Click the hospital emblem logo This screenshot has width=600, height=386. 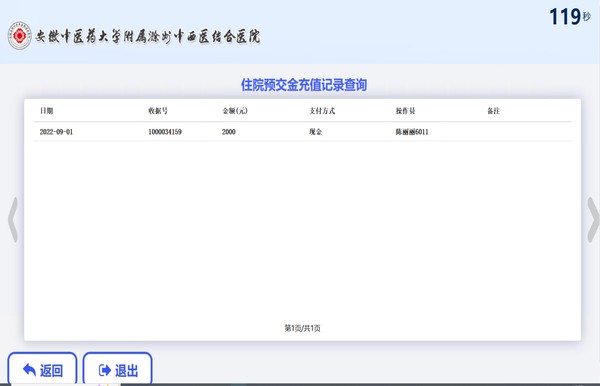point(20,36)
